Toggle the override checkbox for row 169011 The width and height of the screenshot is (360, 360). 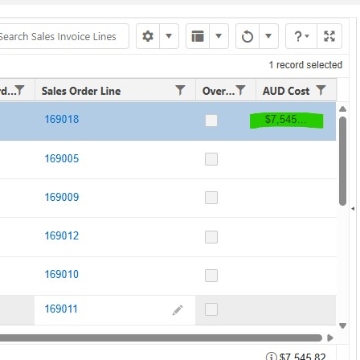(x=211, y=310)
